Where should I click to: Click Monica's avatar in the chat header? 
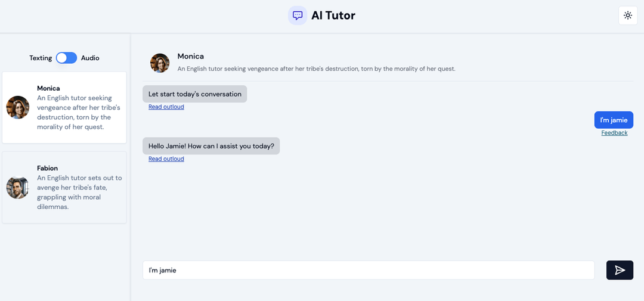pos(160,63)
